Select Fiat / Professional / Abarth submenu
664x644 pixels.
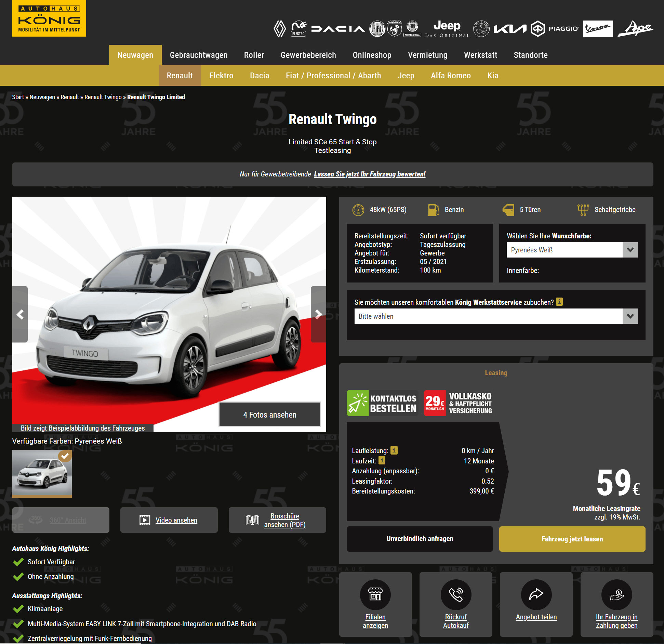tap(333, 76)
